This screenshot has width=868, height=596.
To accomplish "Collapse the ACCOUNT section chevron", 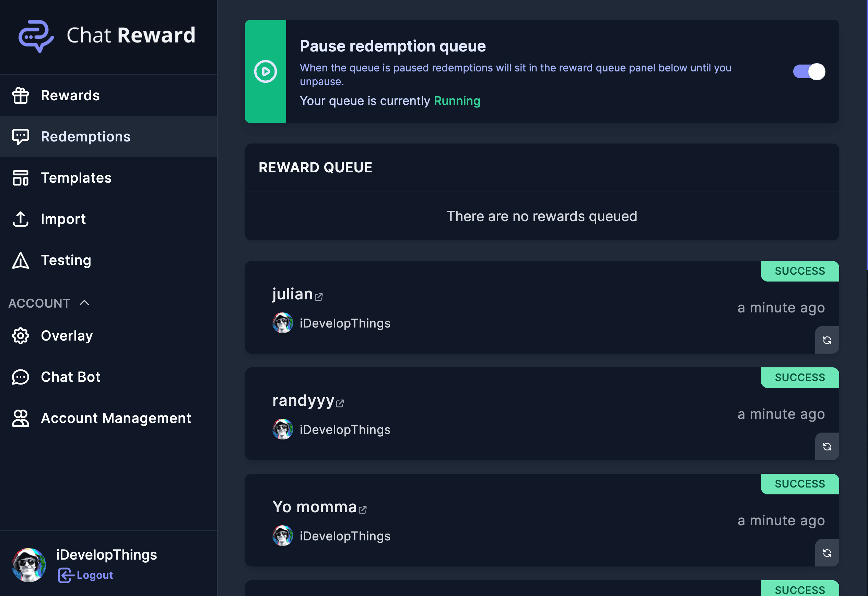I will click(84, 303).
